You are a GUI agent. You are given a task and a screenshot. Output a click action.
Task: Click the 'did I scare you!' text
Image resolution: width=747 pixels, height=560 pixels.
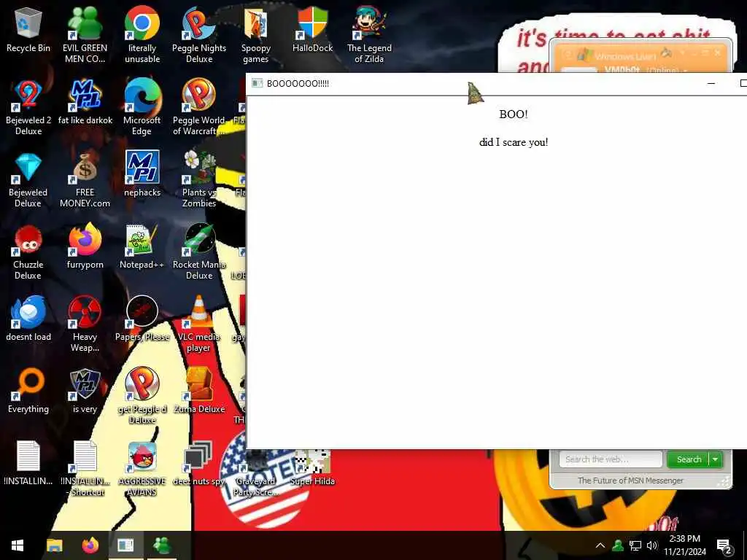tap(514, 142)
